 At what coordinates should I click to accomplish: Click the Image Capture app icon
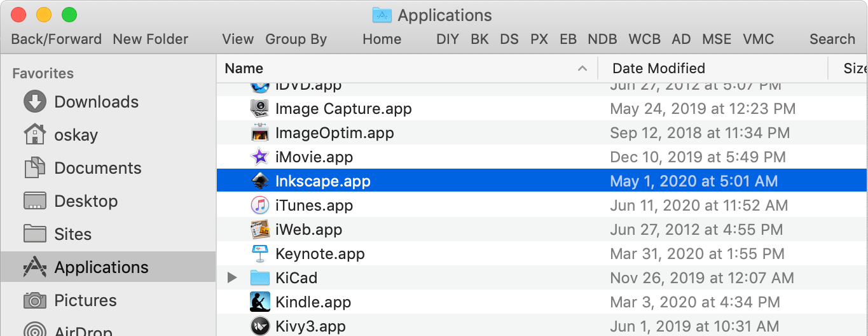[x=260, y=109]
